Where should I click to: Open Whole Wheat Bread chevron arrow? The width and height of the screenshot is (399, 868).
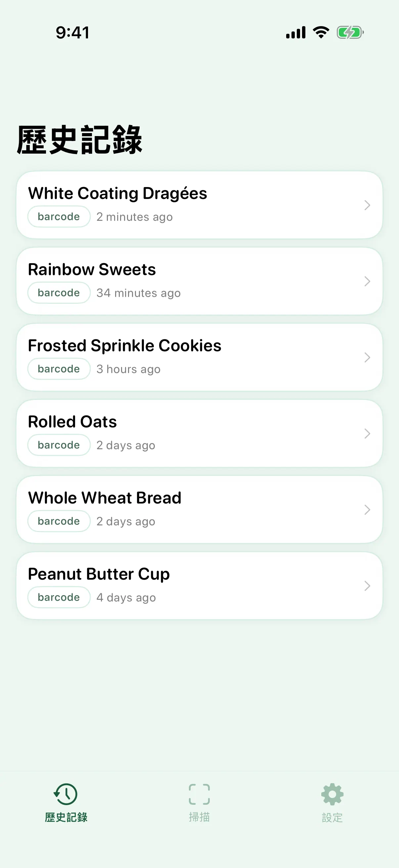click(367, 509)
